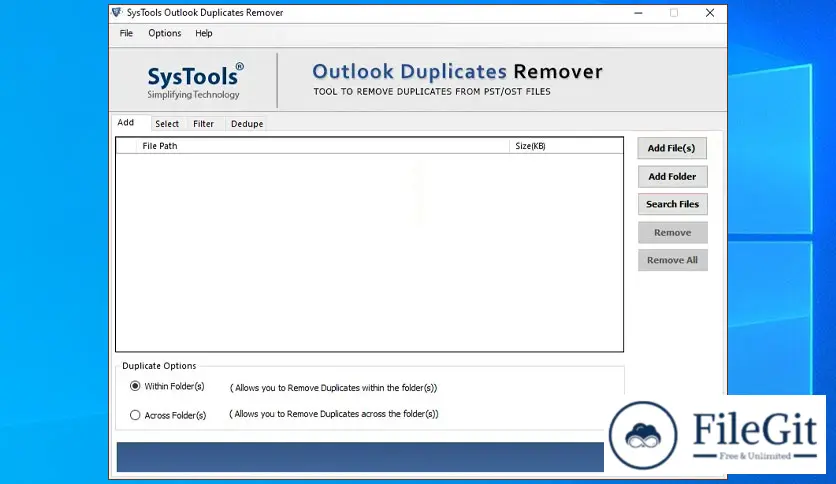
Task: Click the greyed Remove button
Action: tap(672, 232)
